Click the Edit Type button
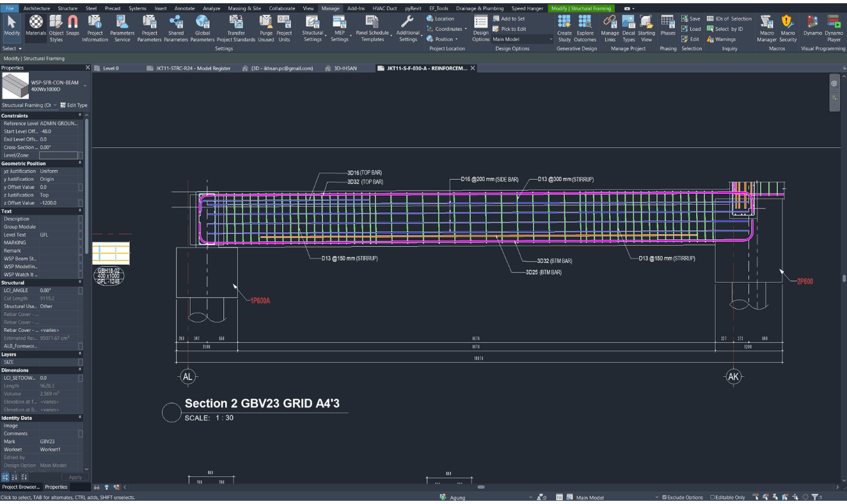Viewport: 847px width, 504px height. click(x=74, y=105)
